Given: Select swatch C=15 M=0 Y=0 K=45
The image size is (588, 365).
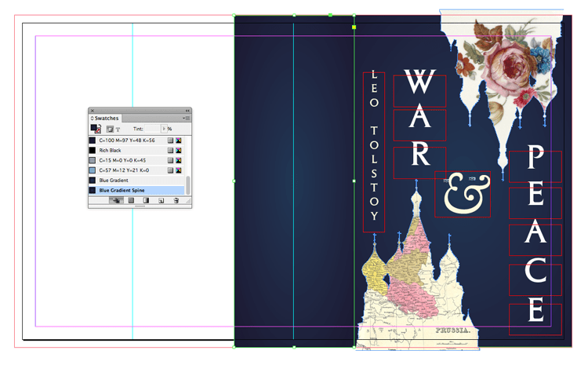Looking at the screenshot, I should point(136,160).
